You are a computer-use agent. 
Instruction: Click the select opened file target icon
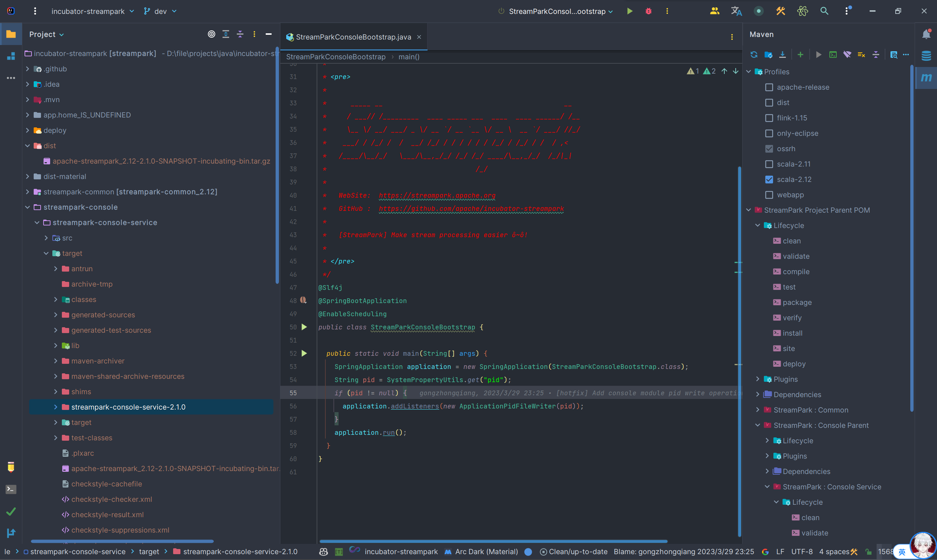[x=211, y=34]
